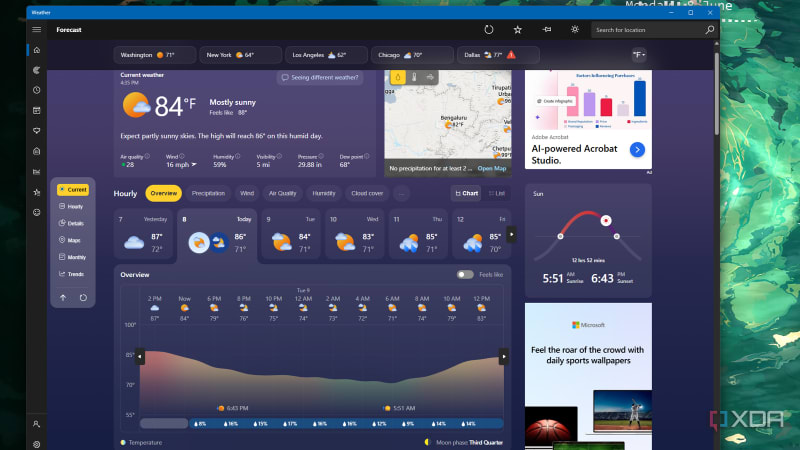The width and height of the screenshot is (800, 450).
Task: Select the Home icon in sidebar
Action: pos(37,50)
